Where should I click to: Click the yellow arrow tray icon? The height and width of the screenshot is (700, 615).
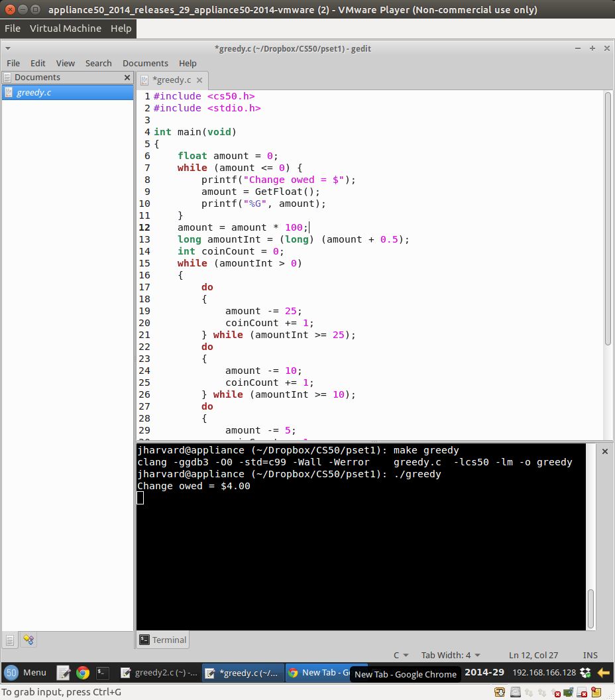(x=603, y=672)
